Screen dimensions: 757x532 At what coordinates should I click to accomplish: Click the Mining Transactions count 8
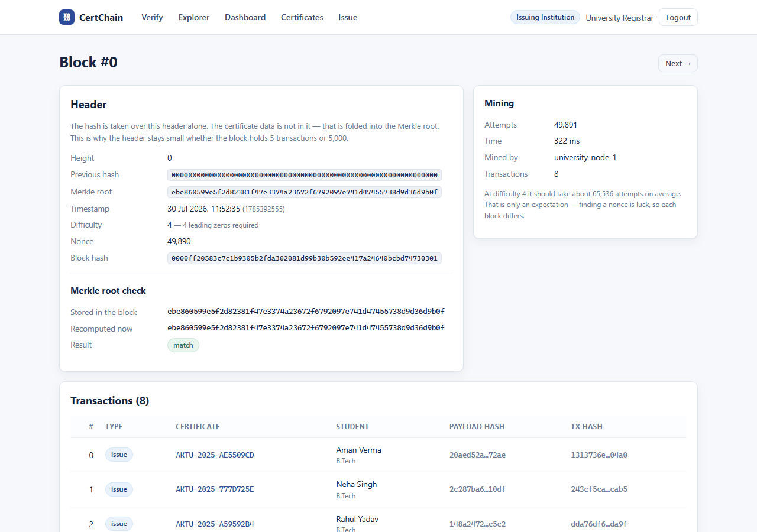(557, 174)
